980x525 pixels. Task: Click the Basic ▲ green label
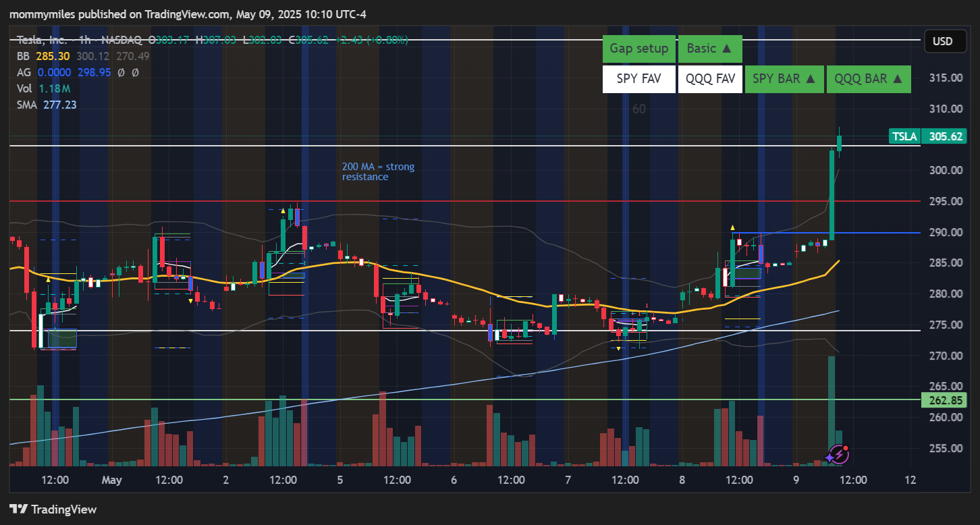point(710,49)
